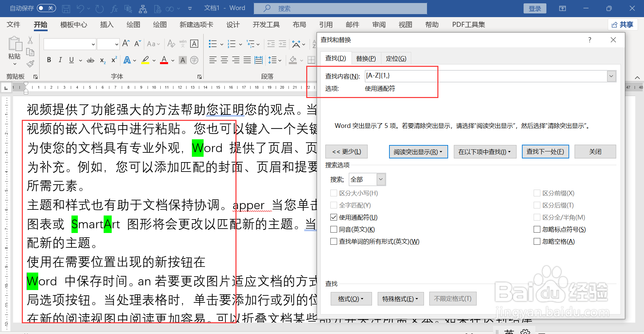
Task: Click the Save icon in title bar
Action: [x=66, y=9]
